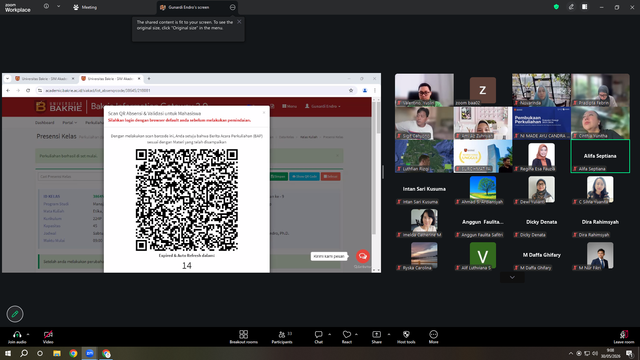Expand the dropdown chevron next to info icon

58,7
